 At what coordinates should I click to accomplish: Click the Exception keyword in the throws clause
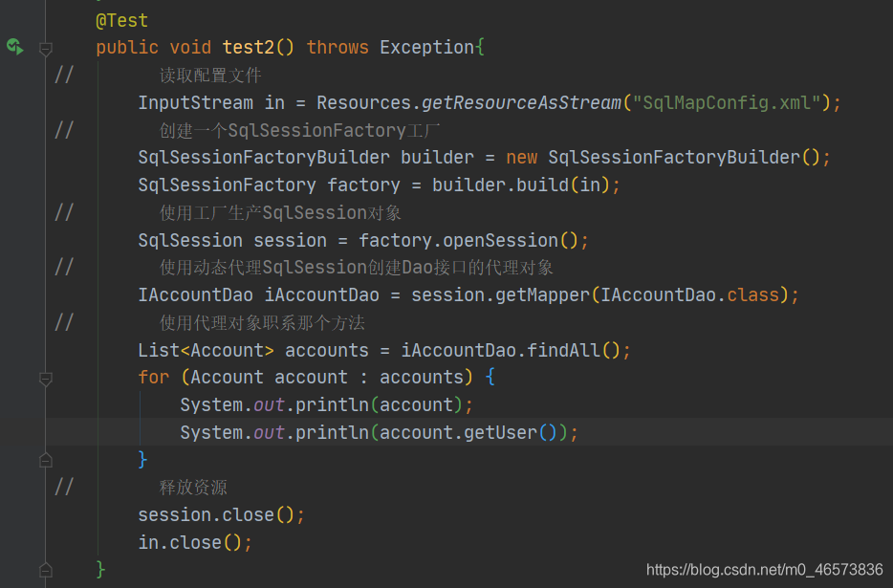coord(426,47)
